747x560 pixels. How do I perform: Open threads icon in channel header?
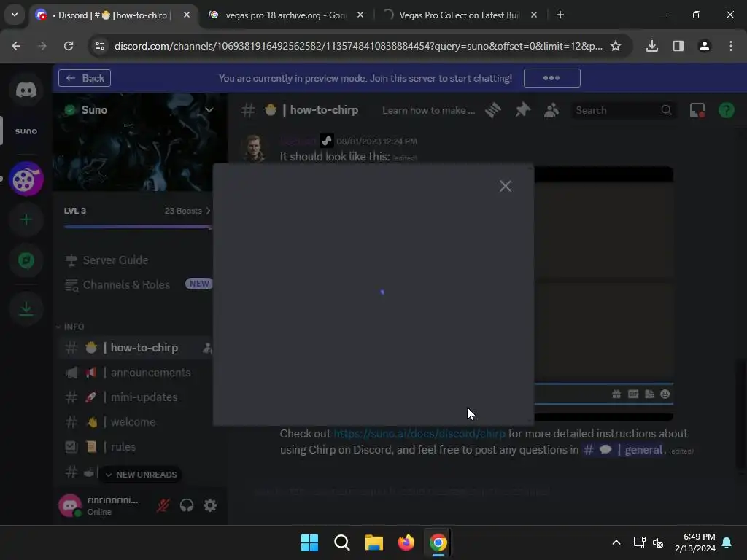pos(493,110)
